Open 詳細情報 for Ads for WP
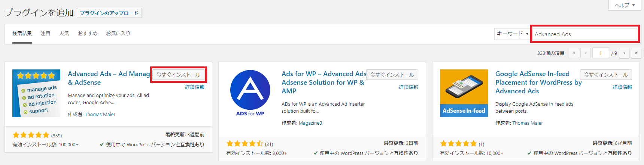 tap(408, 87)
